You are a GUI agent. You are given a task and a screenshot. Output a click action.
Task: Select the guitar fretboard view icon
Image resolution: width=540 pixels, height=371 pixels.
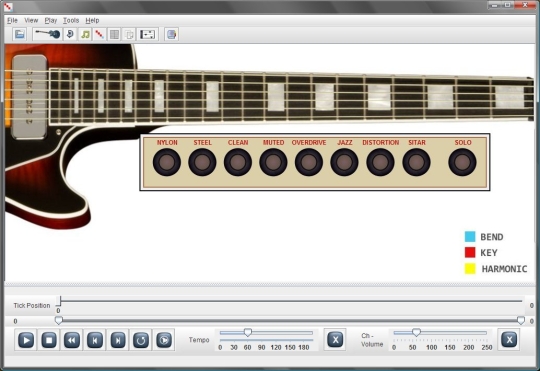click(x=48, y=34)
